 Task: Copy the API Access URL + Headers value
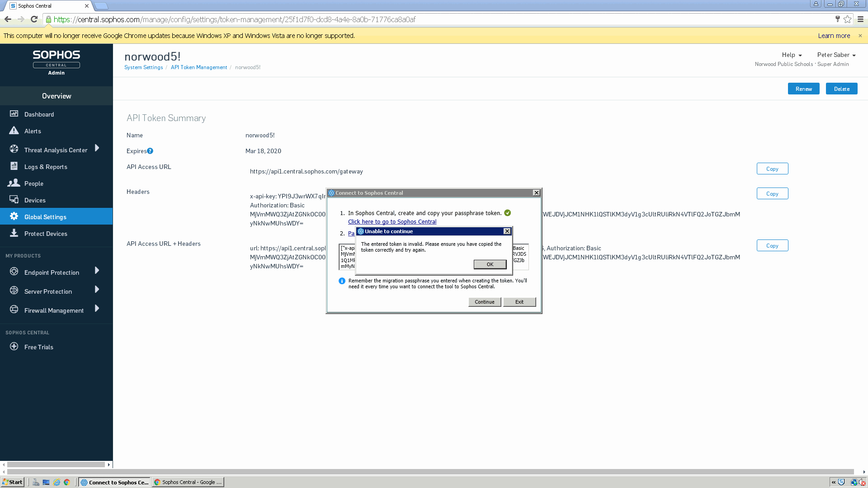(x=772, y=245)
